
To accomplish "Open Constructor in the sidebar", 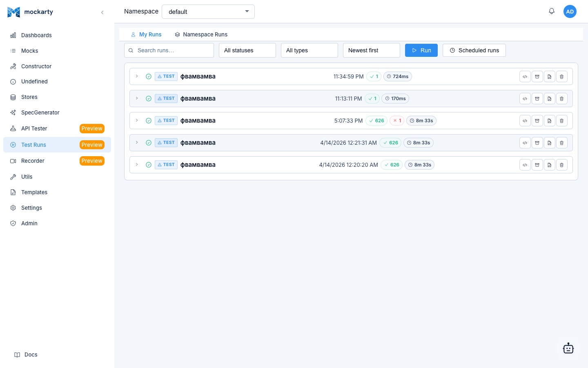I will [57, 66].
